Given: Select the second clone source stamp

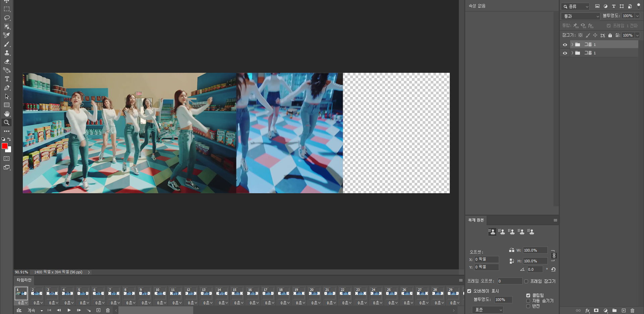Looking at the screenshot, I should click(x=502, y=231).
